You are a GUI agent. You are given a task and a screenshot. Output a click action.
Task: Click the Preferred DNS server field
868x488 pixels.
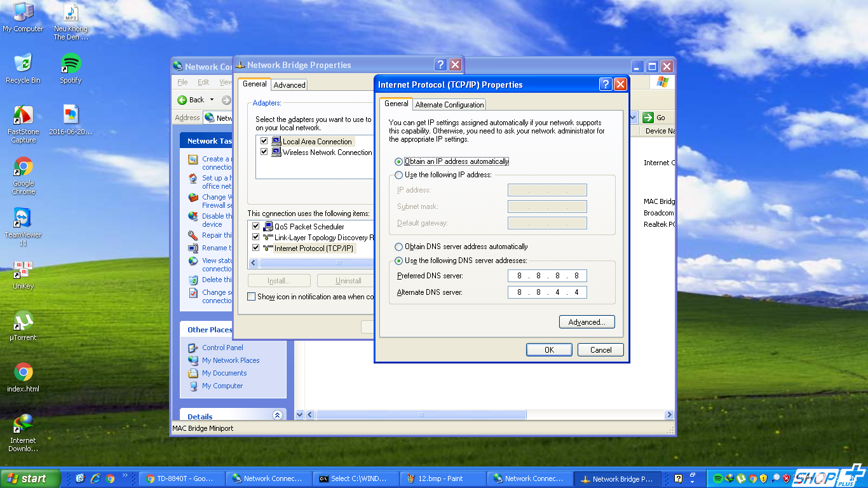click(x=547, y=276)
